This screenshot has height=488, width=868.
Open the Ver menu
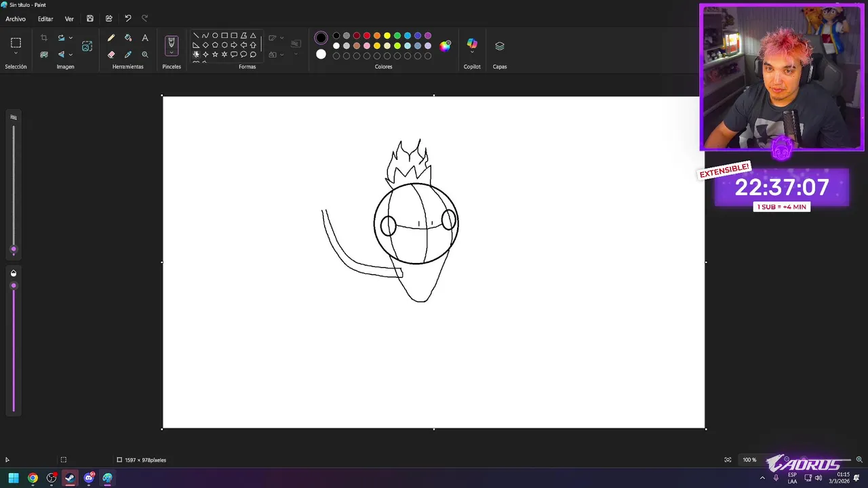tap(69, 19)
